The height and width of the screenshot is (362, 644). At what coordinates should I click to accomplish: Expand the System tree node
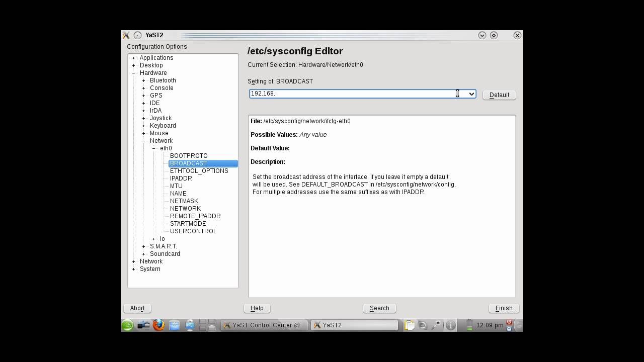pos(134,269)
